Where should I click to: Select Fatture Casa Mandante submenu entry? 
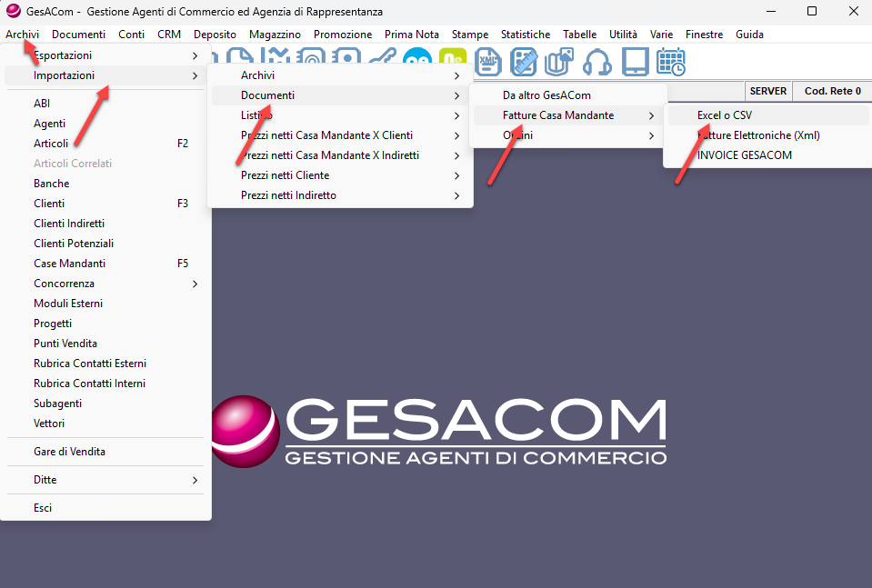[566, 115]
